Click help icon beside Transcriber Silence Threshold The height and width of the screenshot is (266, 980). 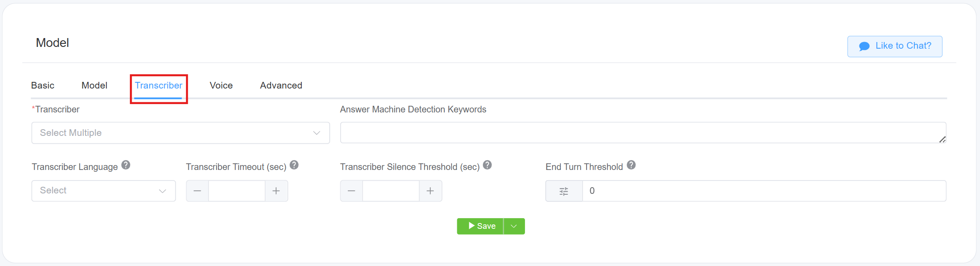(x=487, y=165)
